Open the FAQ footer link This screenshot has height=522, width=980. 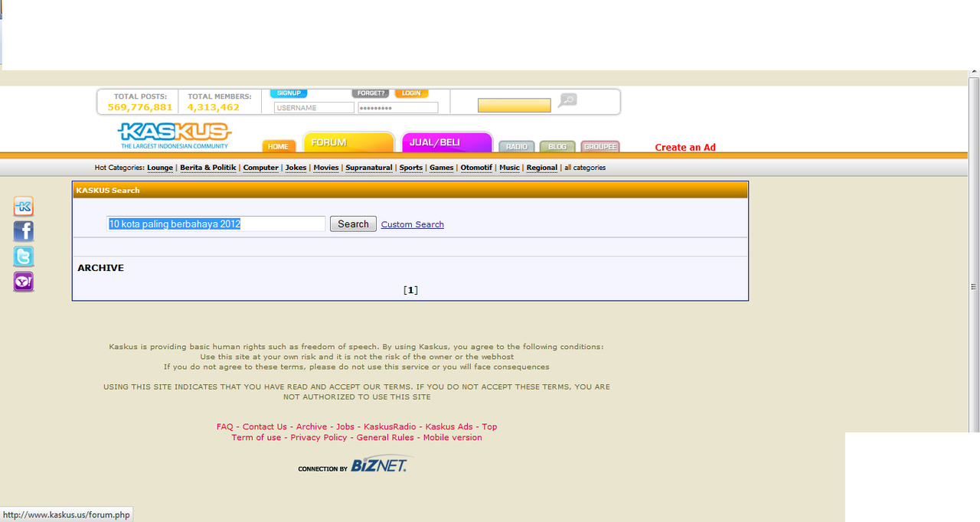[x=224, y=427]
